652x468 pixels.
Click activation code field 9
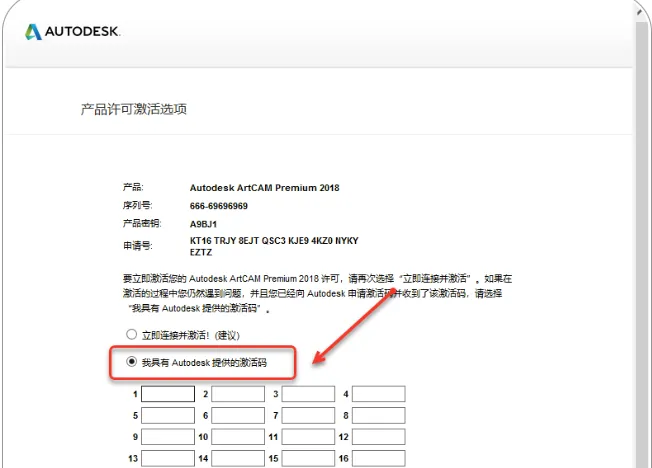point(168,437)
